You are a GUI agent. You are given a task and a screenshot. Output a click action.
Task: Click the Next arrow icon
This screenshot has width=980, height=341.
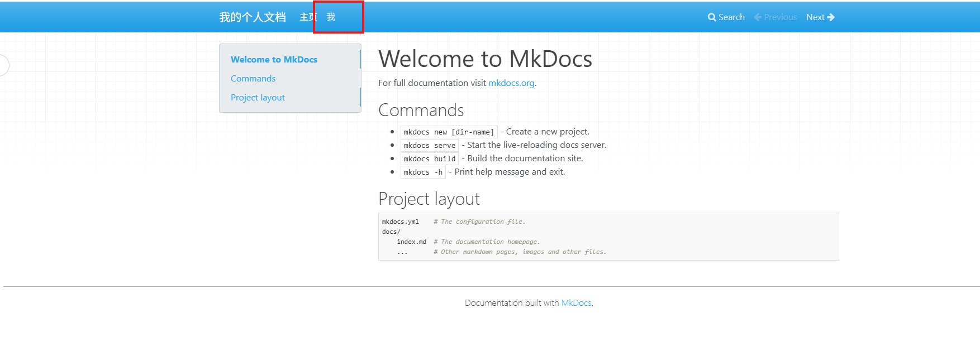coord(831,17)
